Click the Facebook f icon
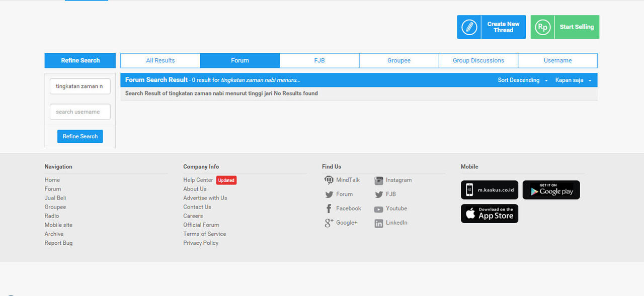The width and height of the screenshot is (644, 296). (x=329, y=209)
